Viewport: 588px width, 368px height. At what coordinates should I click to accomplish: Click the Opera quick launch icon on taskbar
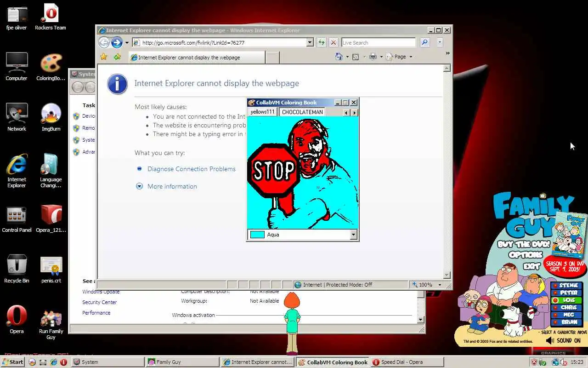(64, 362)
